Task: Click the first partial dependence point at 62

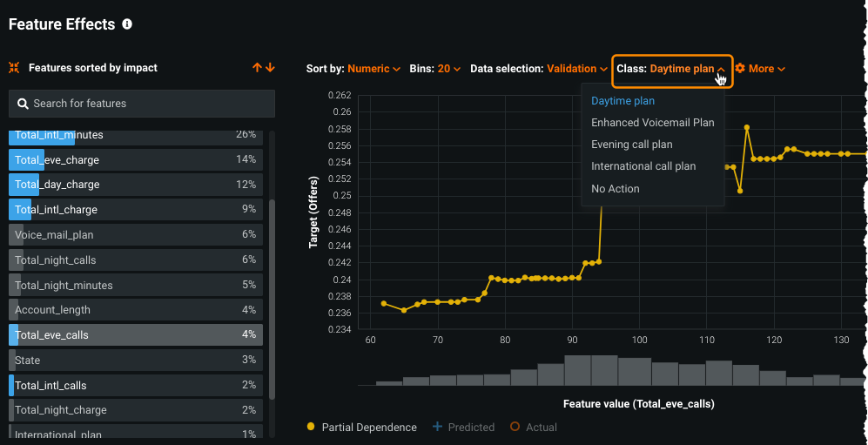Action: pos(384,303)
